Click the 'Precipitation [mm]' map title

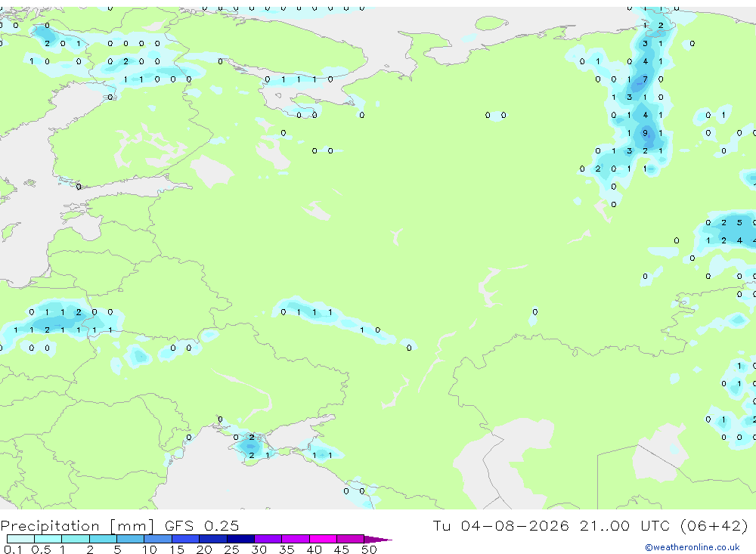click(77, 526)
